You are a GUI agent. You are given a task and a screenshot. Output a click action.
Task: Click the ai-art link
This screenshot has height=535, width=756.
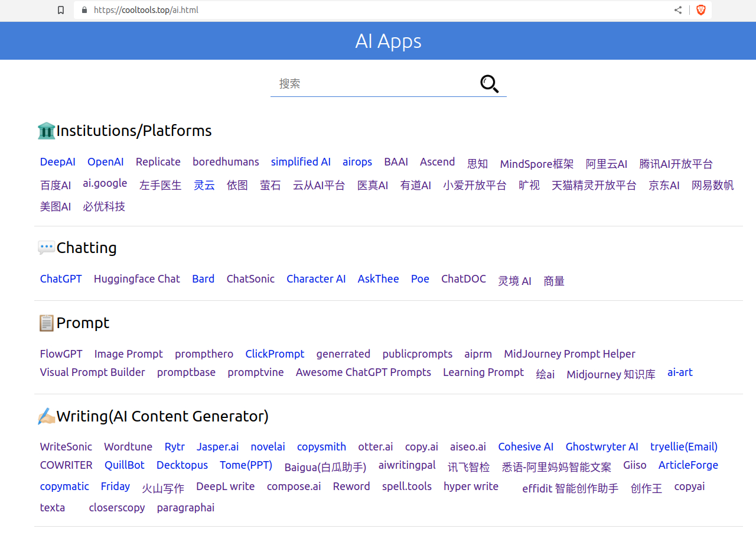tap(680, 372)
